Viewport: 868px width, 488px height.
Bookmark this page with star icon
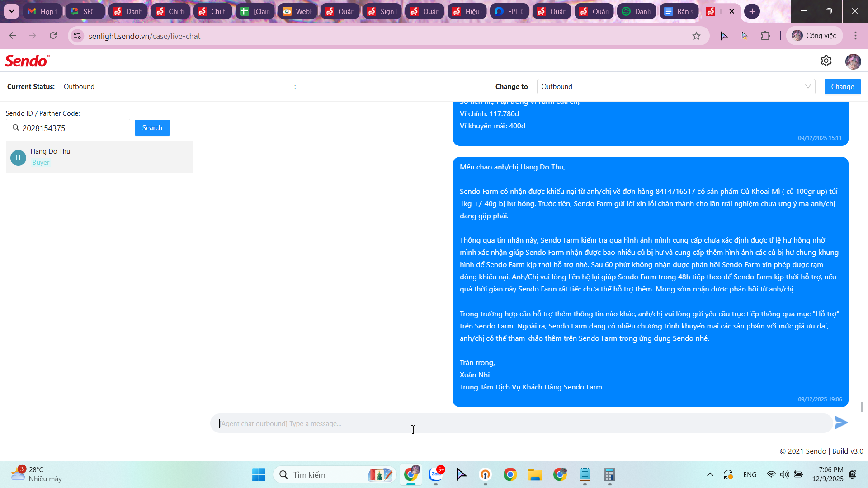(x=696, y=36)
